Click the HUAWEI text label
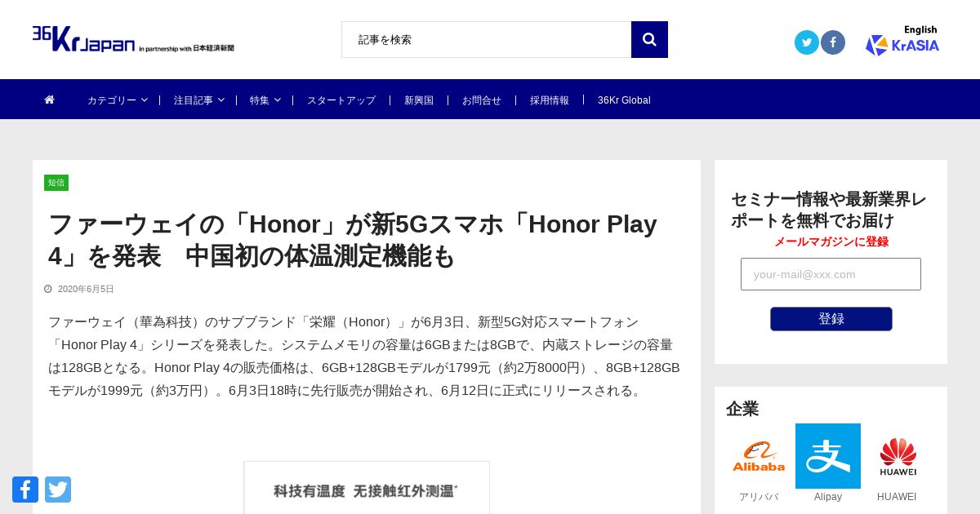The image size is (980, 514). (897, 497)
